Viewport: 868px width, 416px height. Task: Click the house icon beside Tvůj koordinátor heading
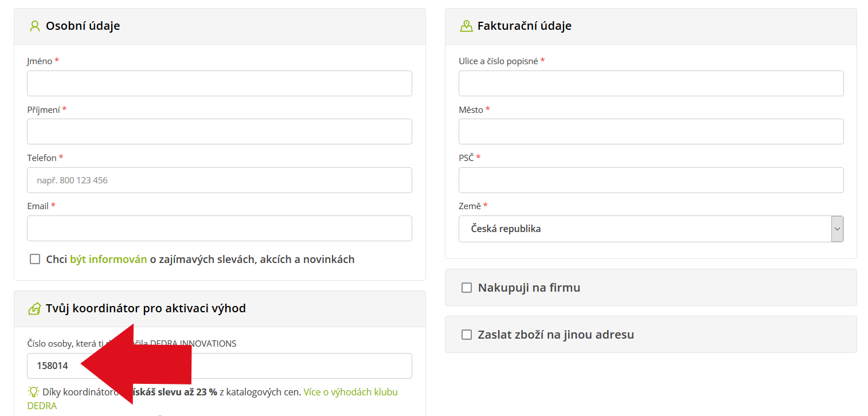(x=34, y=309)
